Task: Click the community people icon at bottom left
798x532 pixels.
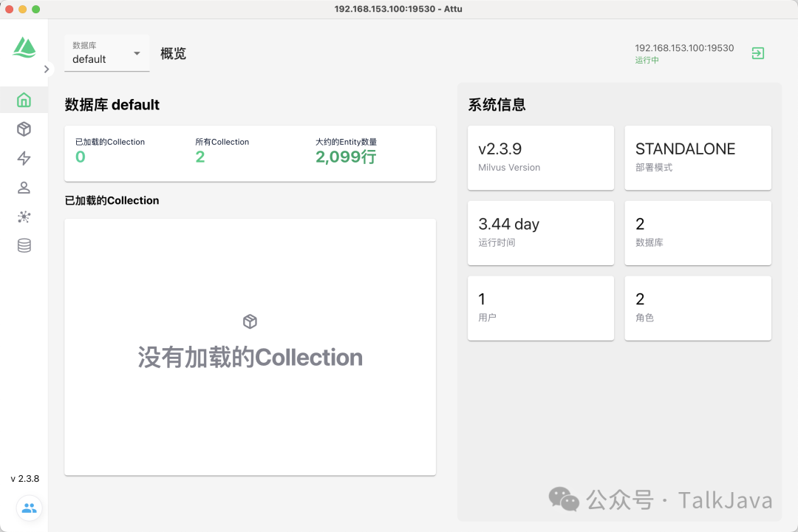Action: coord(29,508)
